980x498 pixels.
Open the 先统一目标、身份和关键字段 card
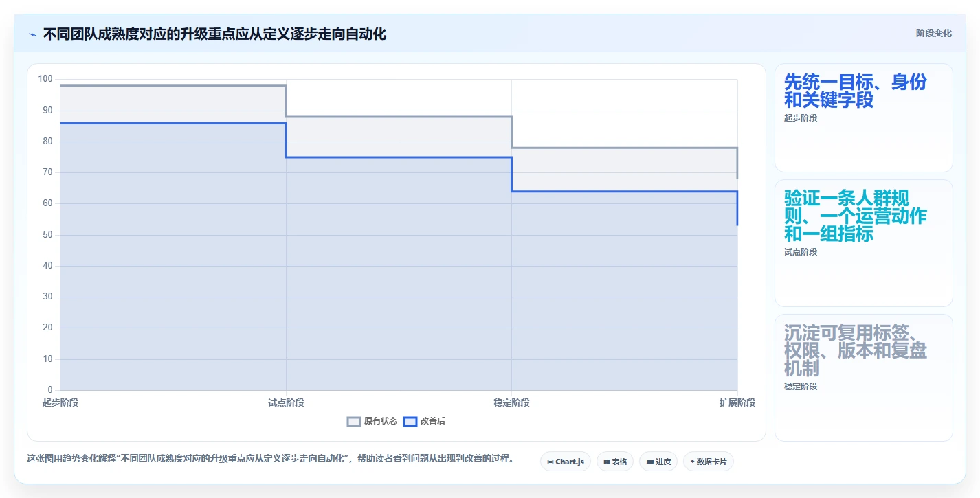pos(864,117)
